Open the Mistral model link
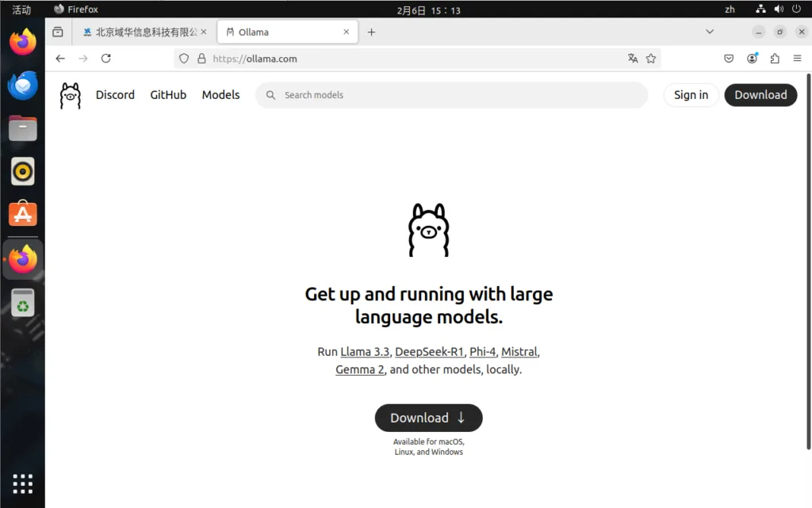 pos(519,352)
